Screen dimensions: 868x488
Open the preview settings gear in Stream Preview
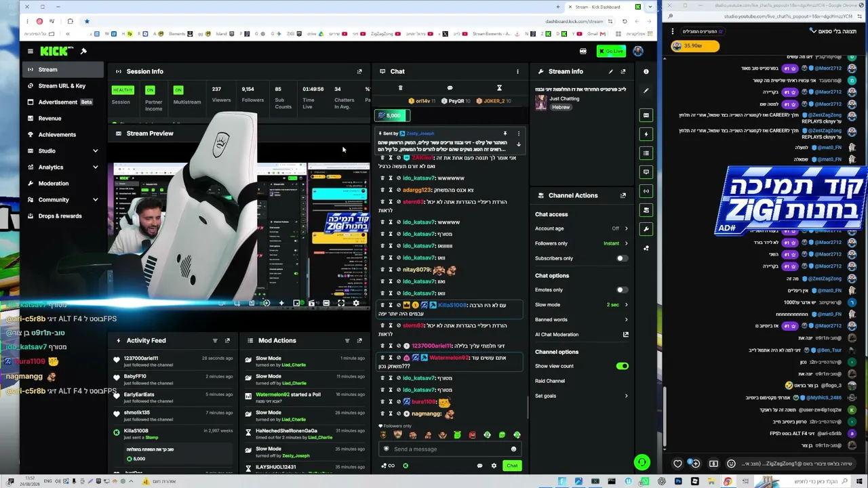pos(356,303)
